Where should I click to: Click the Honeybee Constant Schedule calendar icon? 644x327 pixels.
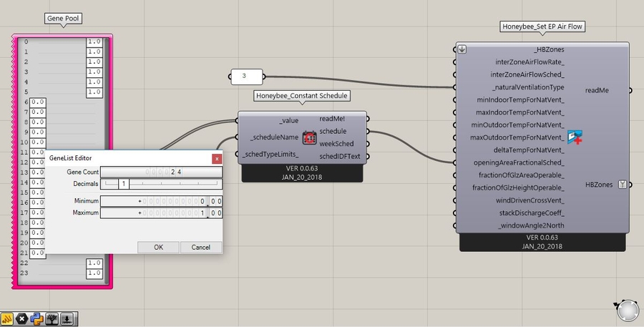coord(309,137)
